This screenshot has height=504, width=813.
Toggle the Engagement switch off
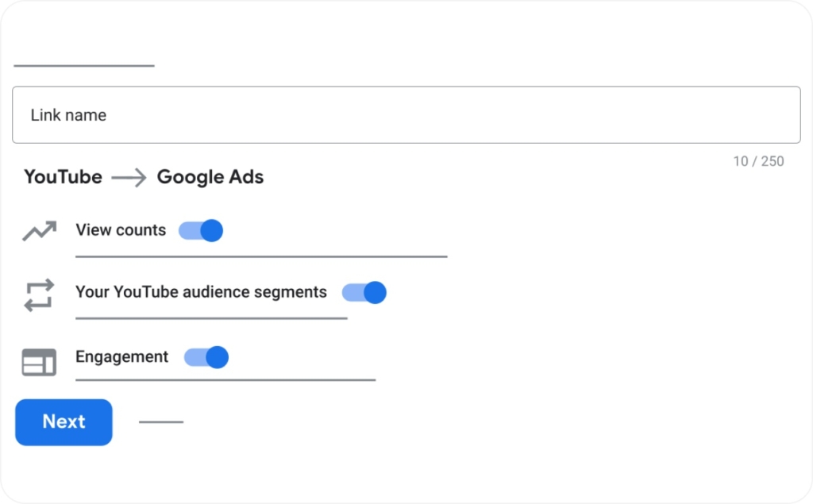207,357
